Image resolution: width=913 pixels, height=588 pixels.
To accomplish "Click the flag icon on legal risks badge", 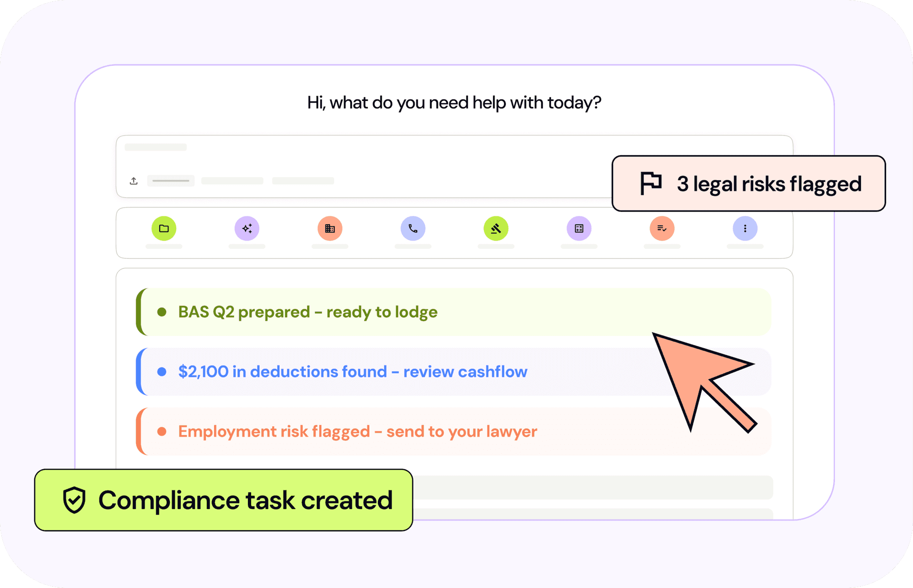I will coord(651,184).
